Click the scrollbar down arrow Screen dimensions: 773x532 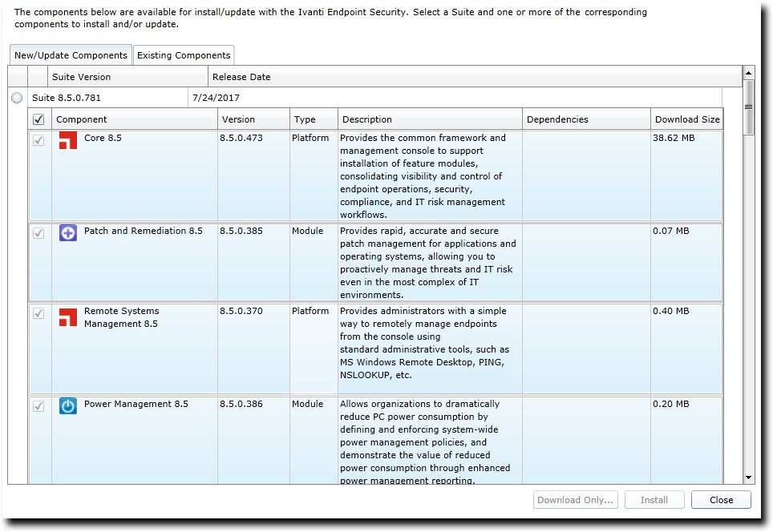pos(749,478)
